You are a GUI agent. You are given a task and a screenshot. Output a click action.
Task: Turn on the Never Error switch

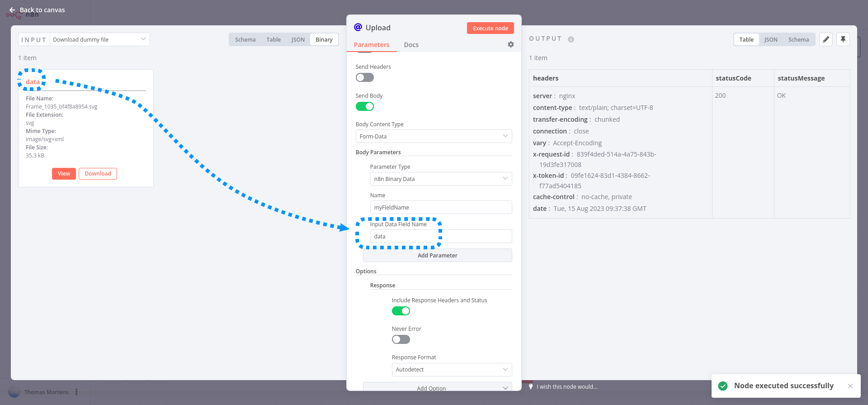401,339
